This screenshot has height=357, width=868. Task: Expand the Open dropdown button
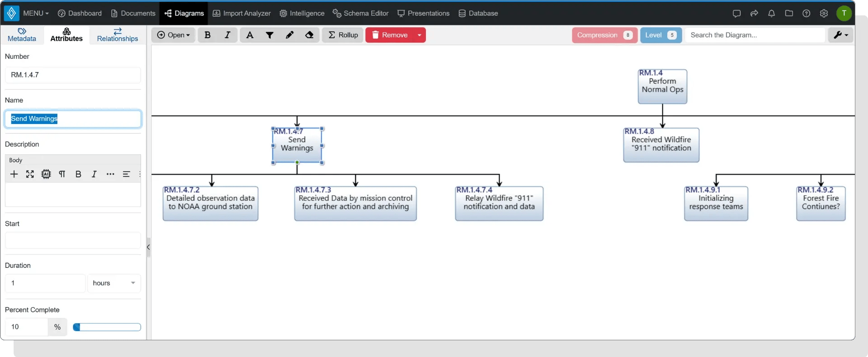pyautogui.click(x=173, y=35)
